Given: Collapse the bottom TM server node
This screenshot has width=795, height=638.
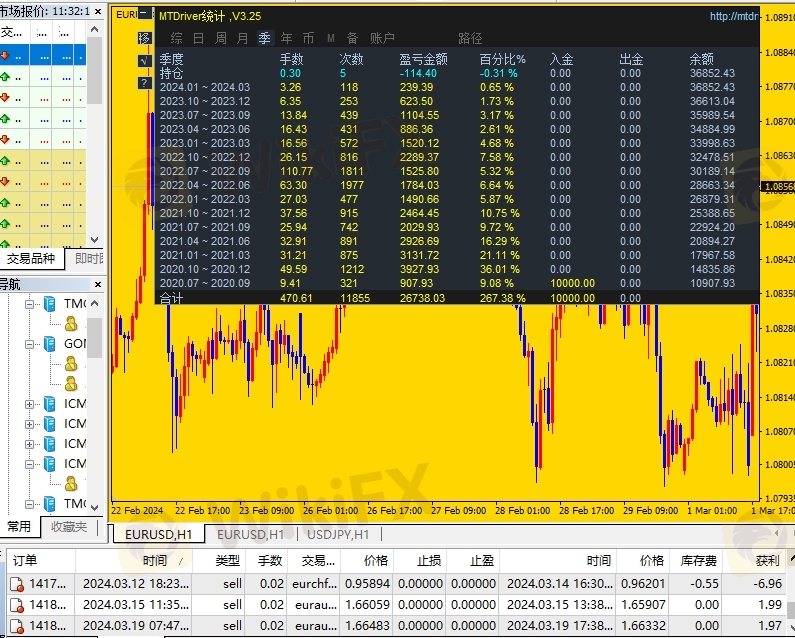Looking at the screenshot, I should [29, 504].
